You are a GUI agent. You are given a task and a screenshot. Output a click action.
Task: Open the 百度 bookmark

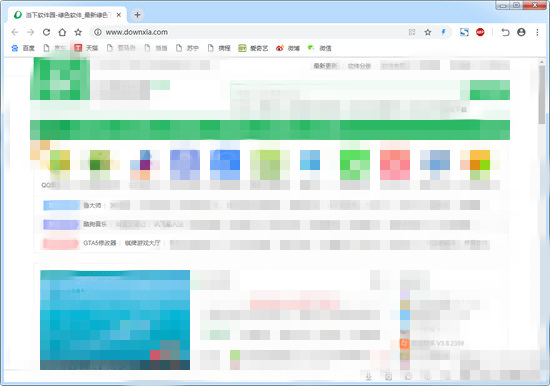pos(23,48)
